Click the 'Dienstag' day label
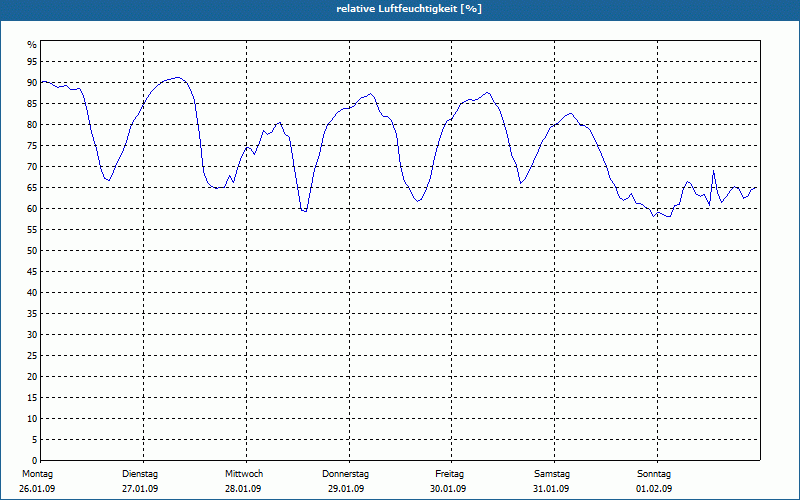Image resolution: width=800 pixels, height=500 pixels. point(140,474)
